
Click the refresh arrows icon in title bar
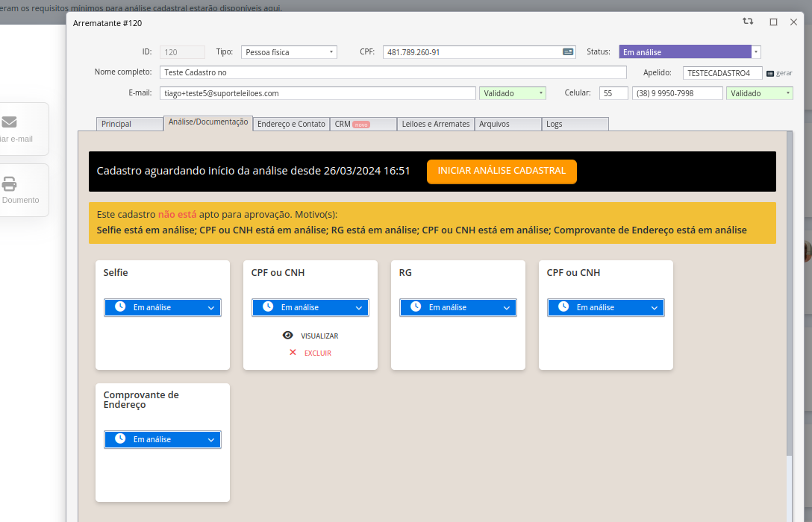[748, 22]
